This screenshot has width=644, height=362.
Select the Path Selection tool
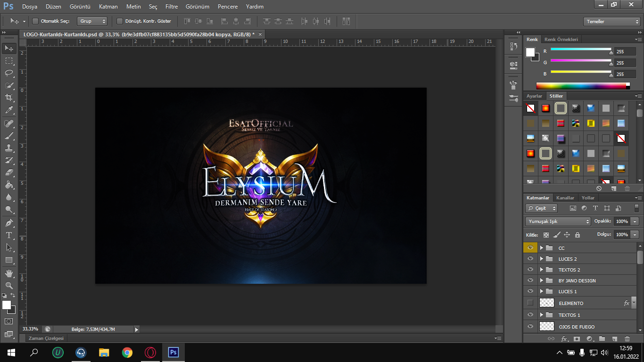(x=9, y=247)
